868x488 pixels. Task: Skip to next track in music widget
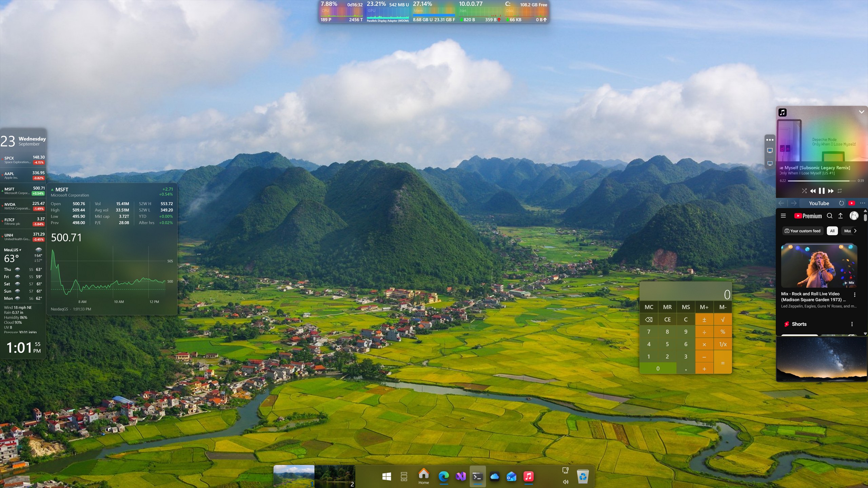[831, 191]
